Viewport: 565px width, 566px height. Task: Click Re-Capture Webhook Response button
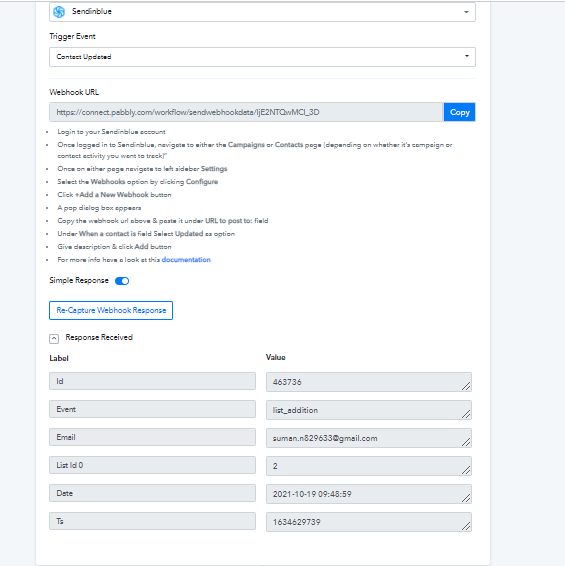click(x=111, y=310)
